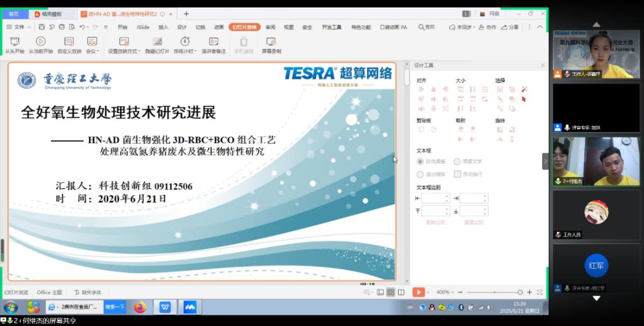Click the red magic wand select icon
This screenshot has width=644, height=326.
coord(524,89)
